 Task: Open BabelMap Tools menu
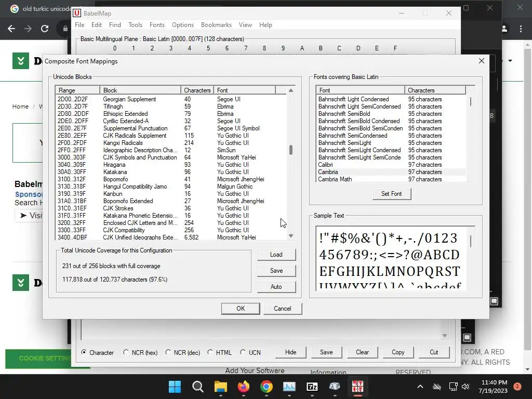click(x=136, y=25)
